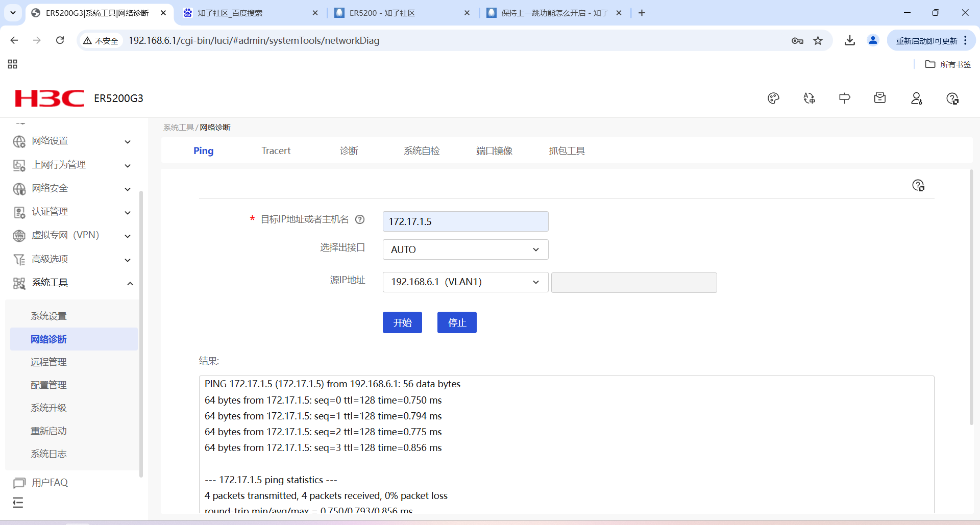Viewport: 980px width, 525px height.
Task: Open the browser tab search dropdown
Action: tap(13, 13)
